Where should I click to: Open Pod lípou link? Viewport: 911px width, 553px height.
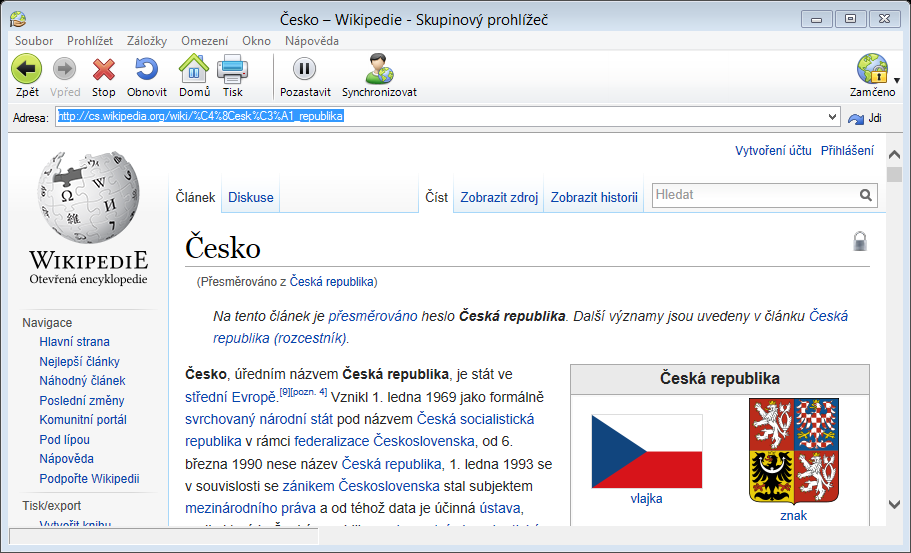[x=64, y=439]
